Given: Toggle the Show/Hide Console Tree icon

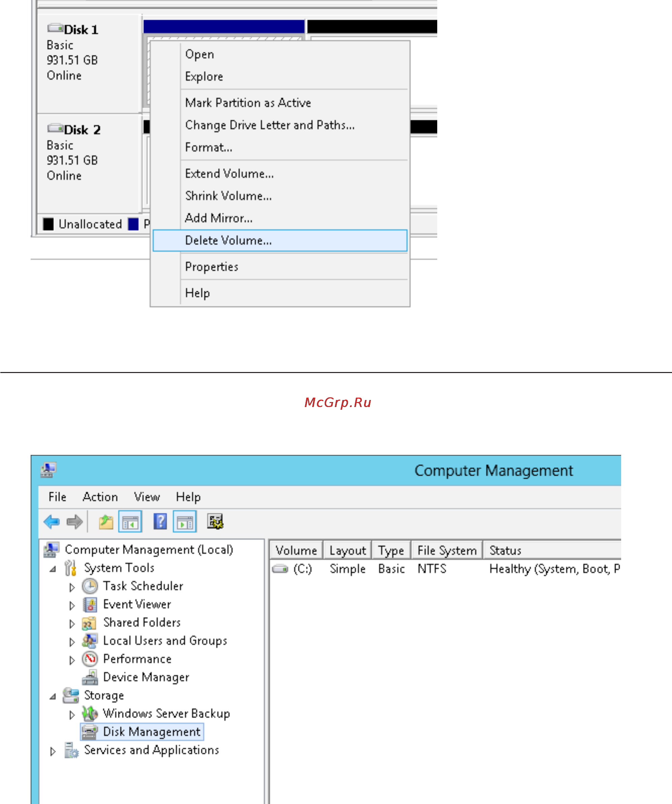Looking at the screenshot, I should pos(130,521).
